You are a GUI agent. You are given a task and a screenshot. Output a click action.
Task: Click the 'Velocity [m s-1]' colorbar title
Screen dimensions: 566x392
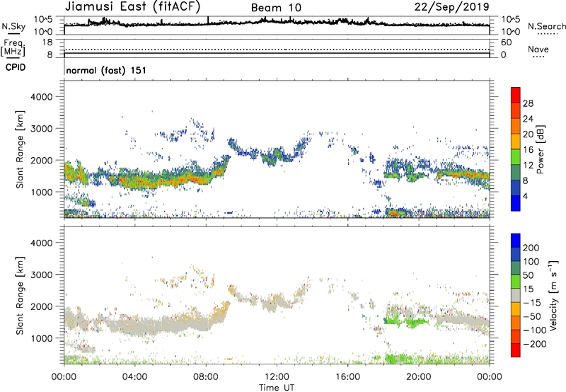click(x=553, y=295)
